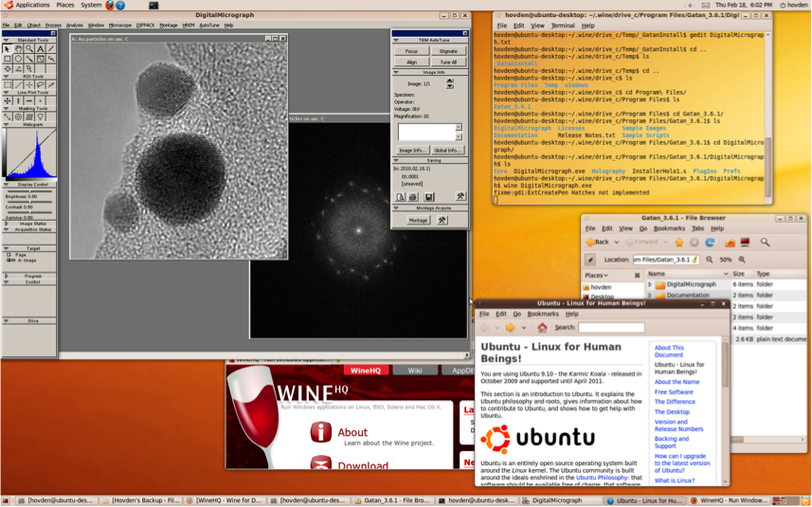Viewport: 812px width, 507px height.
Task: Select the lasso ROI tool
Action: [x=41, y=84]
